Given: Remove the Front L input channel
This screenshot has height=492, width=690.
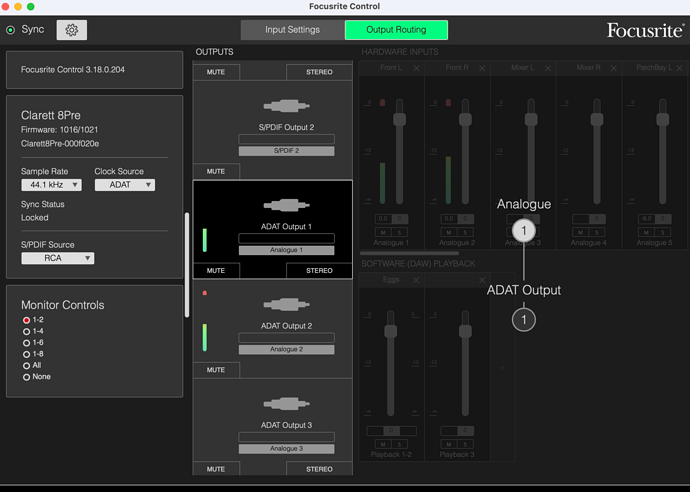Looking at the screenshot, I should click(x=416, y=68).
